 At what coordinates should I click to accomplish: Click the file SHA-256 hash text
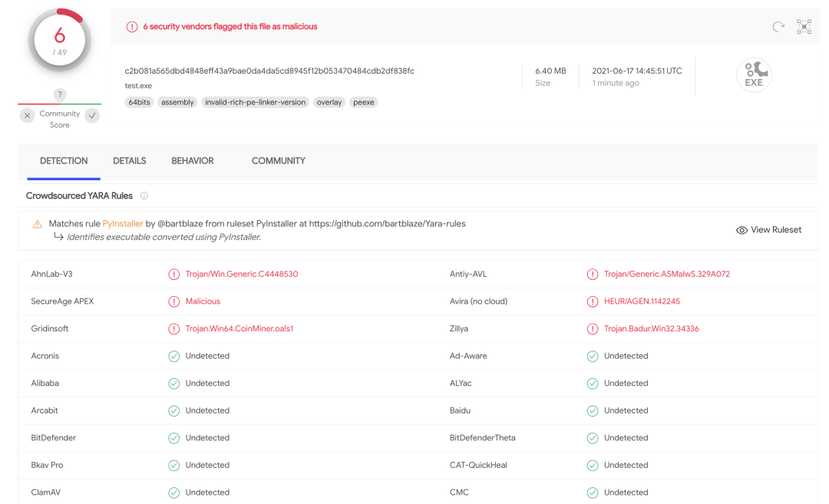(x=269, y=71)
